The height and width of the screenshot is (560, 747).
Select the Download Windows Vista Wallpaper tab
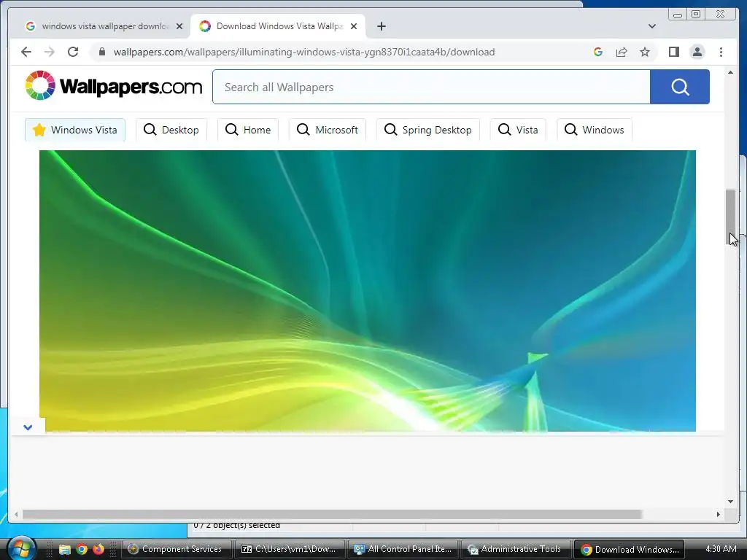click(x=278, y=26)
